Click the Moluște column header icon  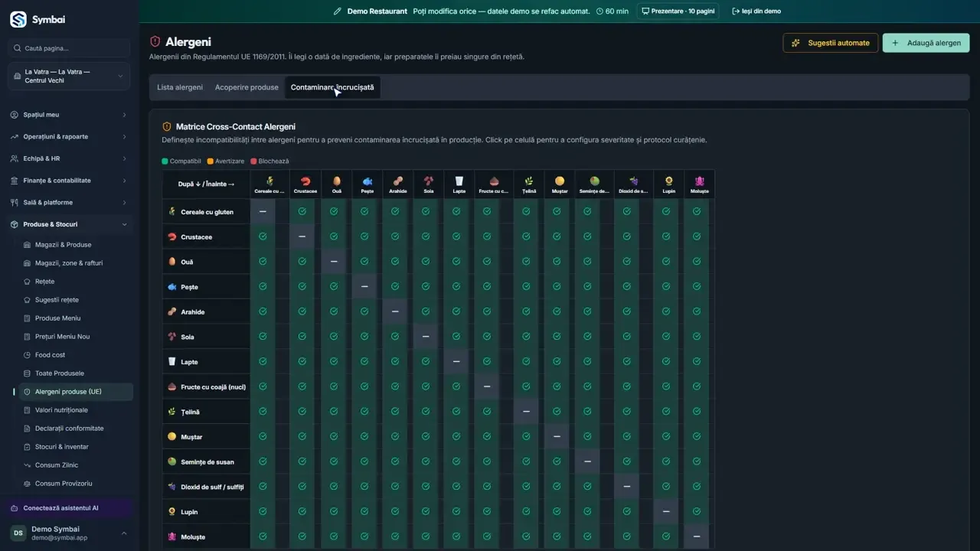click(700, 181)
